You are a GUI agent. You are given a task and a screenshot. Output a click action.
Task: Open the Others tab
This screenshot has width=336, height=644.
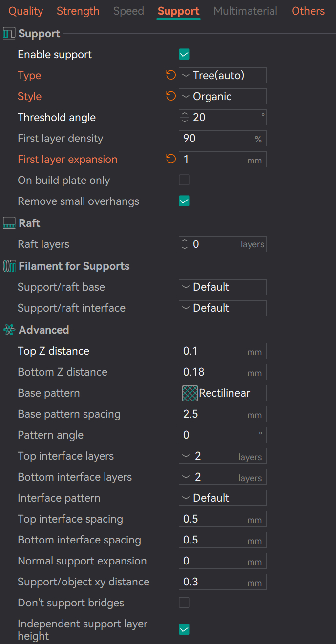click(308, 11)
